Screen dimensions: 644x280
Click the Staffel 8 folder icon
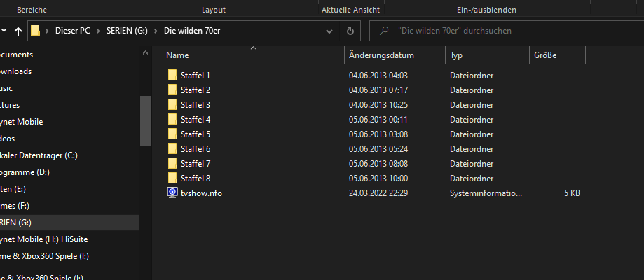click(x=173, y=178)
